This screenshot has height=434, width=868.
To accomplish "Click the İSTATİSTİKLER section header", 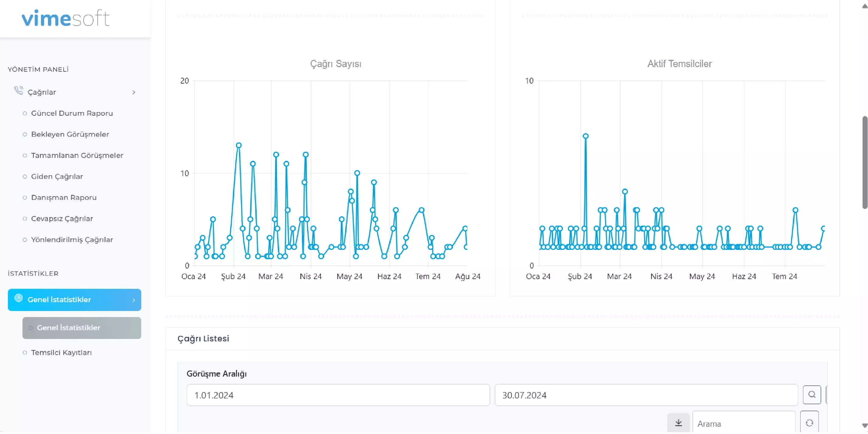I will pos(33,274).
